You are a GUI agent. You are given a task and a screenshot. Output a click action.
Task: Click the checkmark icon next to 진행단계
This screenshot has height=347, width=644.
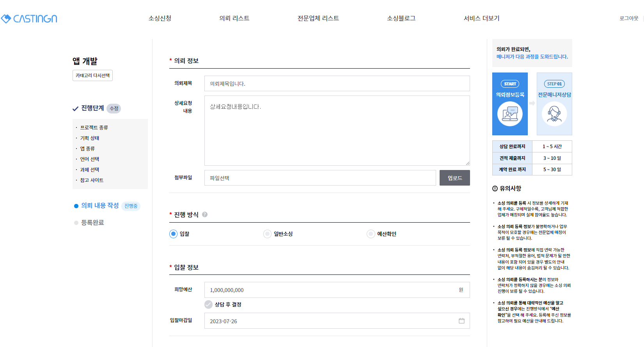click(x=76, y=108)
